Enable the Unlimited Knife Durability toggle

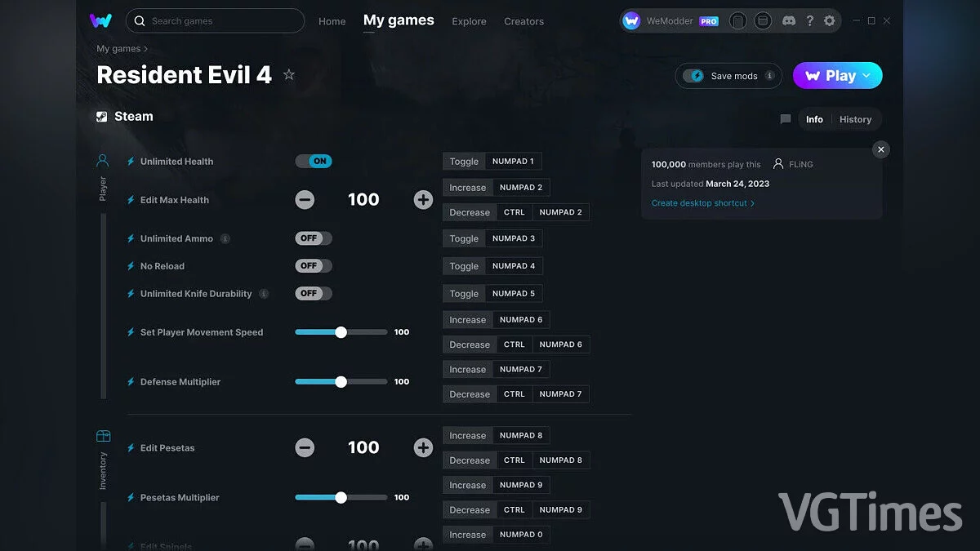[x=314, y=294]
